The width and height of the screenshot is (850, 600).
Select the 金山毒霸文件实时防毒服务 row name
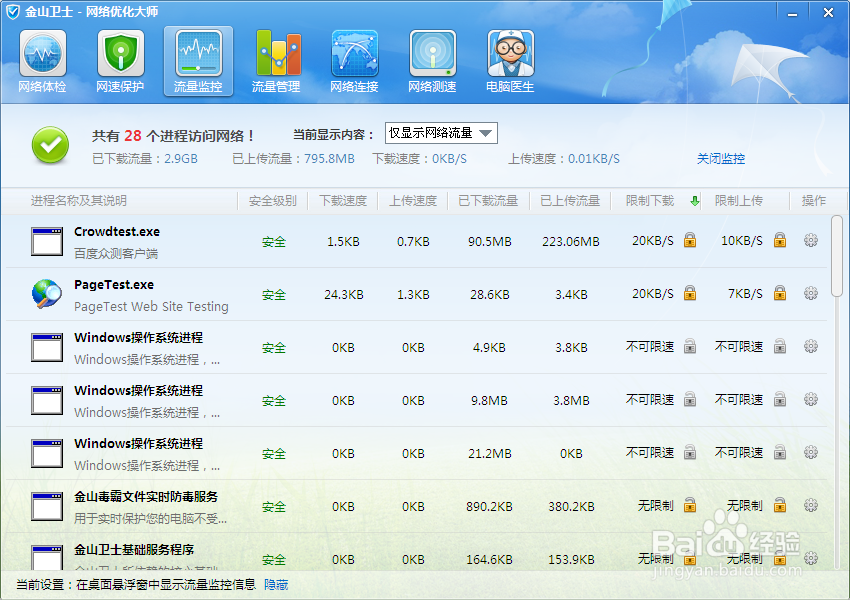pos(146,496)
